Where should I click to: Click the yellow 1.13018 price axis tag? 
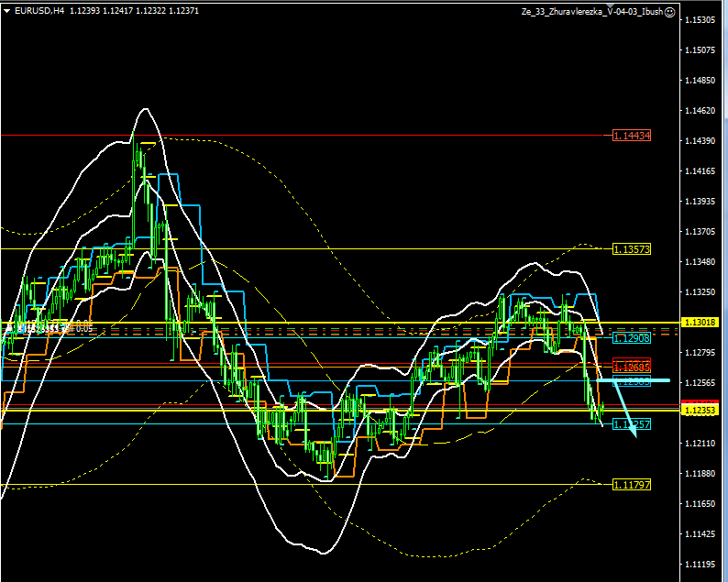point(700,322)
